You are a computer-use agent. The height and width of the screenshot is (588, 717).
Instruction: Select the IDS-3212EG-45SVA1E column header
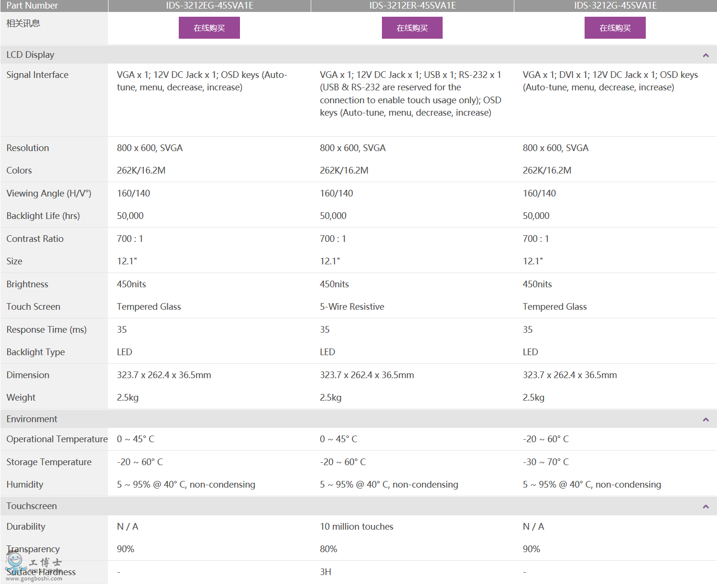209,6
